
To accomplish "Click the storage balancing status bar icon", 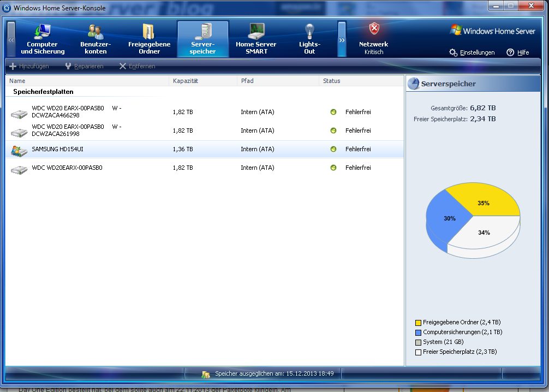I will (x=206, y=374).
